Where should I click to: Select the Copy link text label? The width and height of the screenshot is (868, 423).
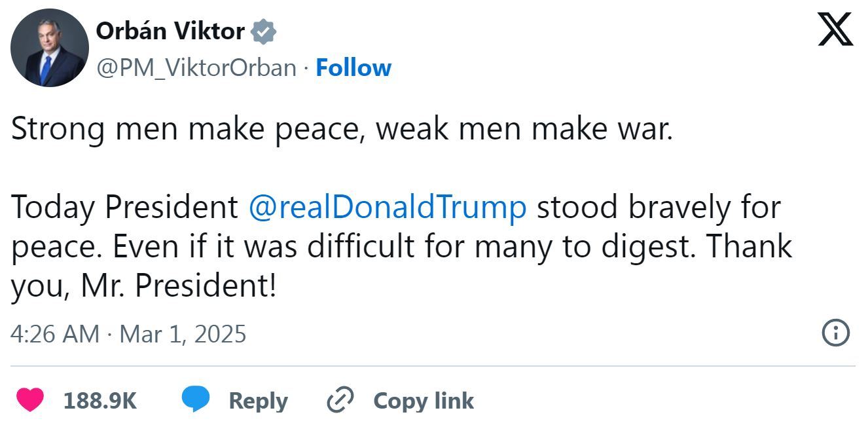tap(424, 400)
